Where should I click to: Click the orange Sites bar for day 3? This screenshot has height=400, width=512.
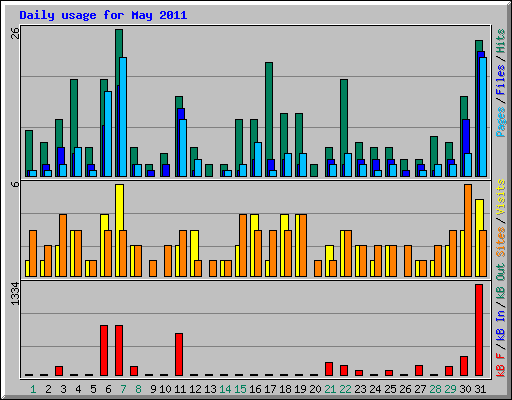(63, 245)
